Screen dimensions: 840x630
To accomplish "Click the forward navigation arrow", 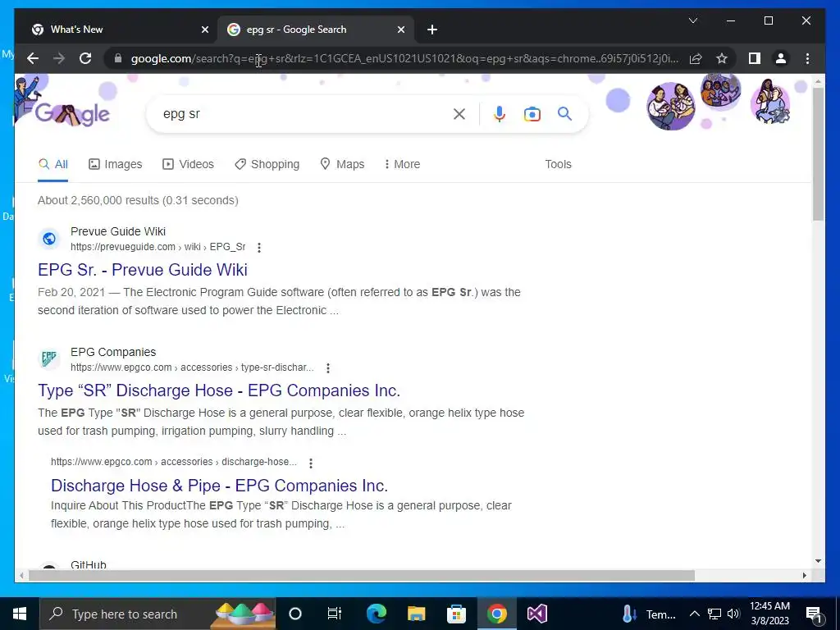I will point(59,58).
